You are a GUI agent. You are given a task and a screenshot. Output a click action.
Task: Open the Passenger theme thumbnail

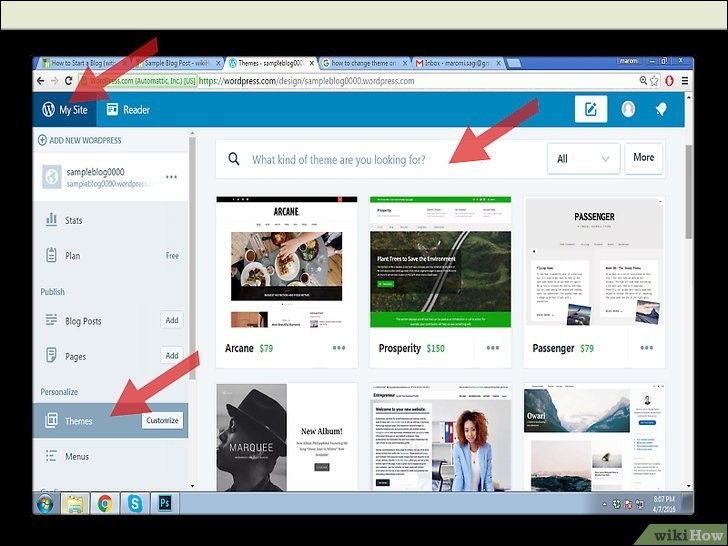click(x=594, y=262)
